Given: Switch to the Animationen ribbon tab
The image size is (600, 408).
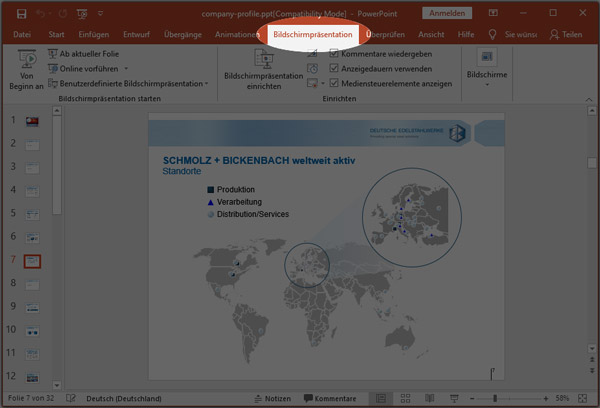Looking at the screenshot, I should 235,34.
